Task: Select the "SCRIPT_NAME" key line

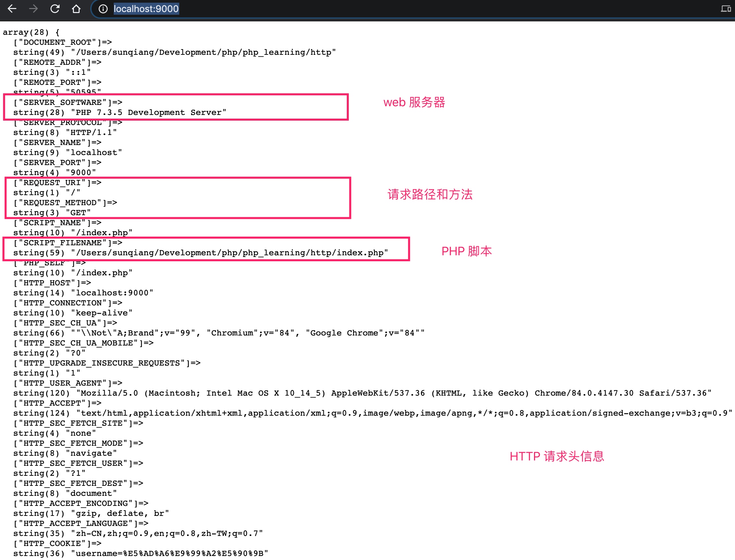Action: (x=57, y=223)
